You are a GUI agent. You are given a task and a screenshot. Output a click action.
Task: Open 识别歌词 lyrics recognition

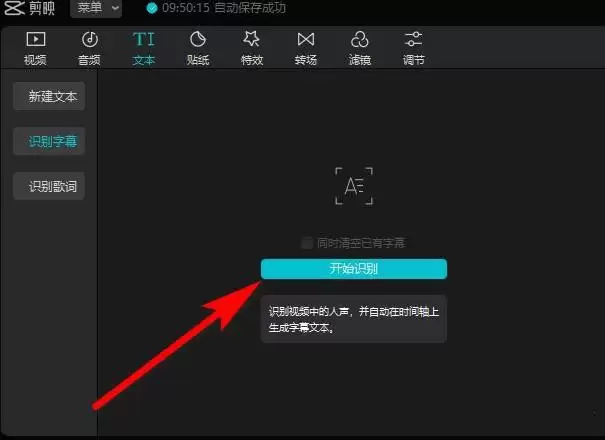click(x=48, y=186)
